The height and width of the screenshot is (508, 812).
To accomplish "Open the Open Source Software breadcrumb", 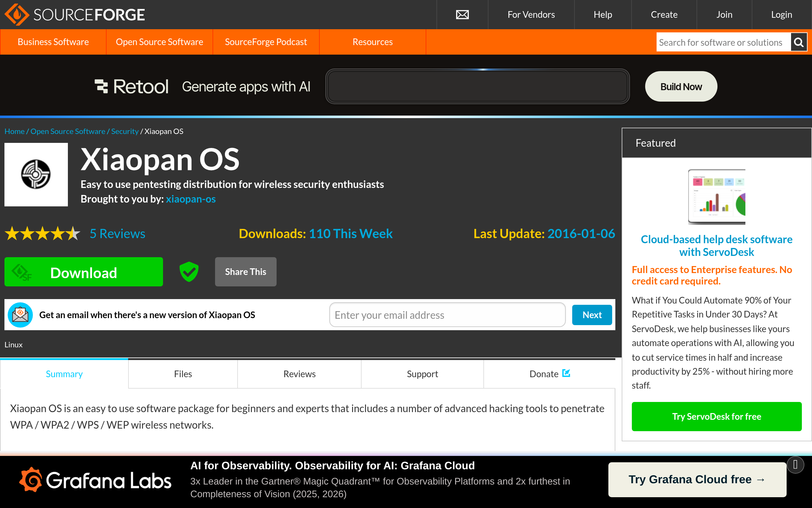I will (x=68, y=131).
